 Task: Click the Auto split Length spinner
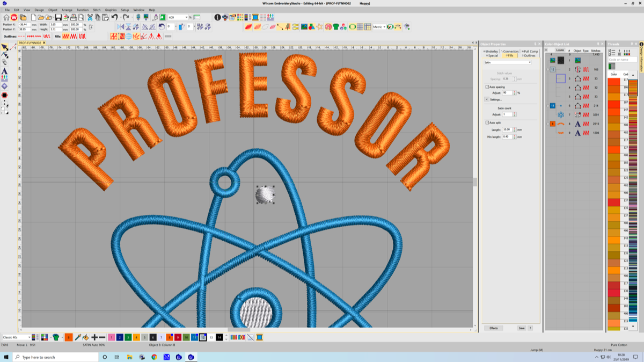coord(515,129)
